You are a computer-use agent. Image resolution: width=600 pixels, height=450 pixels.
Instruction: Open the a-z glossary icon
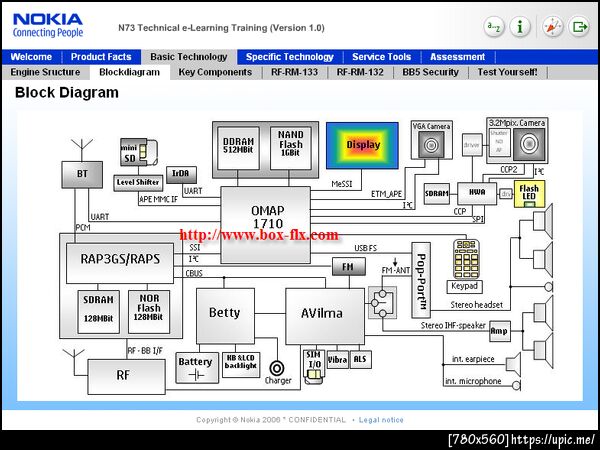(494, 27)
